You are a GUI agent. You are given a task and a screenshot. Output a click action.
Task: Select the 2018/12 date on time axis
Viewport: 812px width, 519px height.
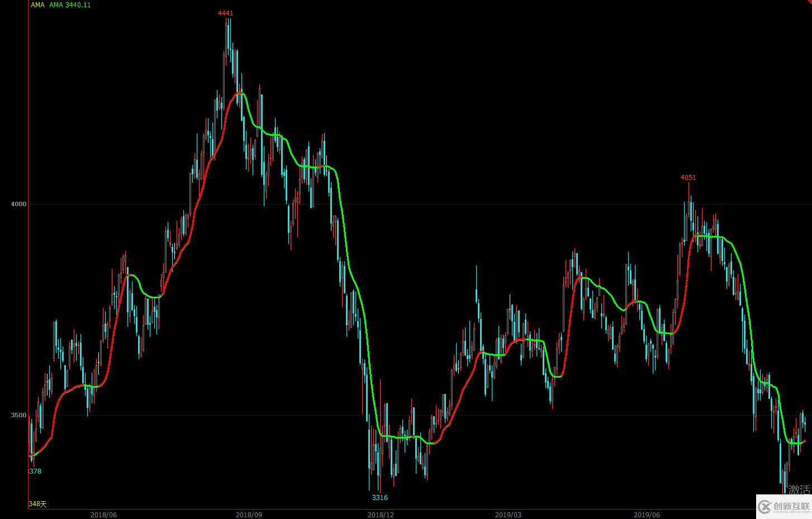tap(381, 515)
